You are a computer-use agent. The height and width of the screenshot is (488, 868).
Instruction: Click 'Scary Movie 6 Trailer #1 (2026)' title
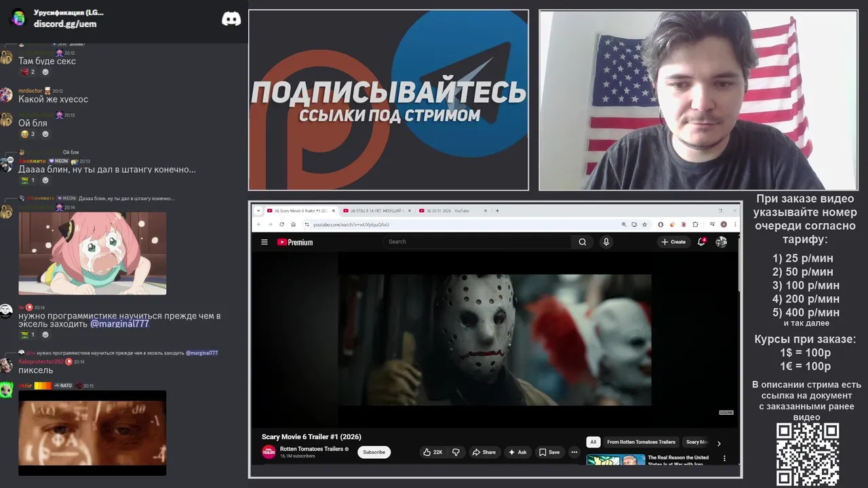click(311, 436)
